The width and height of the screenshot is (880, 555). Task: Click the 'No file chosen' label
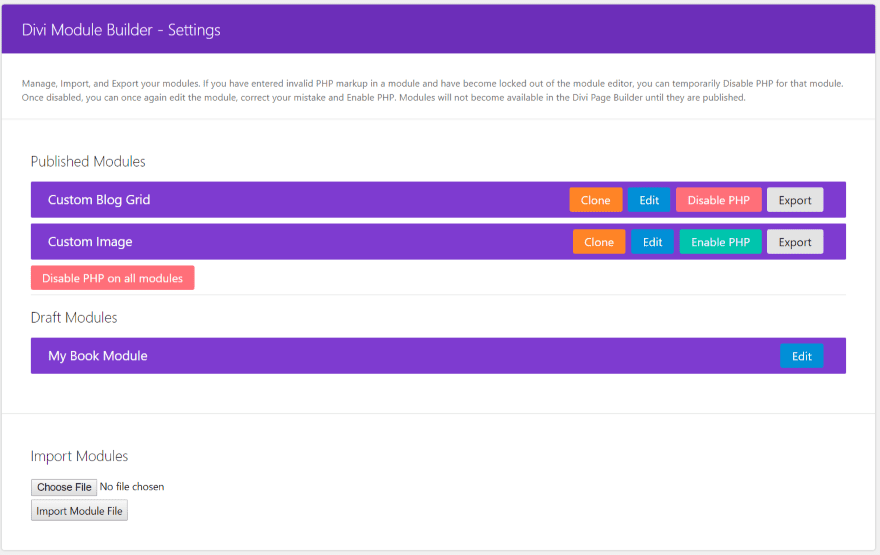pyautogui.click(x=132, y=487)
